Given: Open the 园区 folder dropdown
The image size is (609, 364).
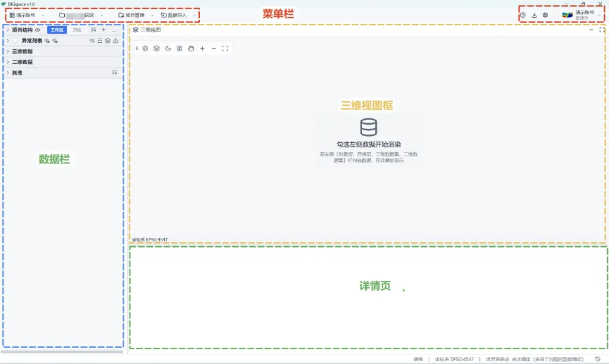Looking at the screenshot, I should [x=81, y=15].
